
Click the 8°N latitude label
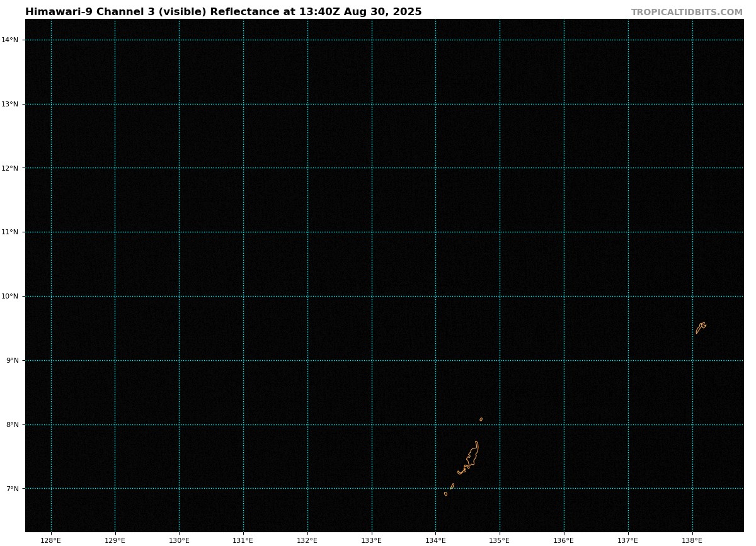[12, 424]
